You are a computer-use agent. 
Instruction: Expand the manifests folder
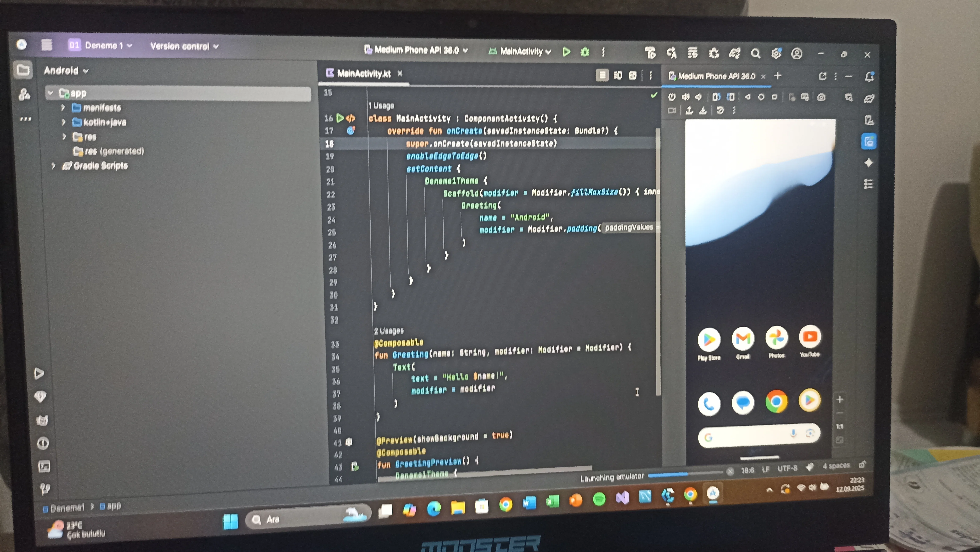(x=63, y=108)
